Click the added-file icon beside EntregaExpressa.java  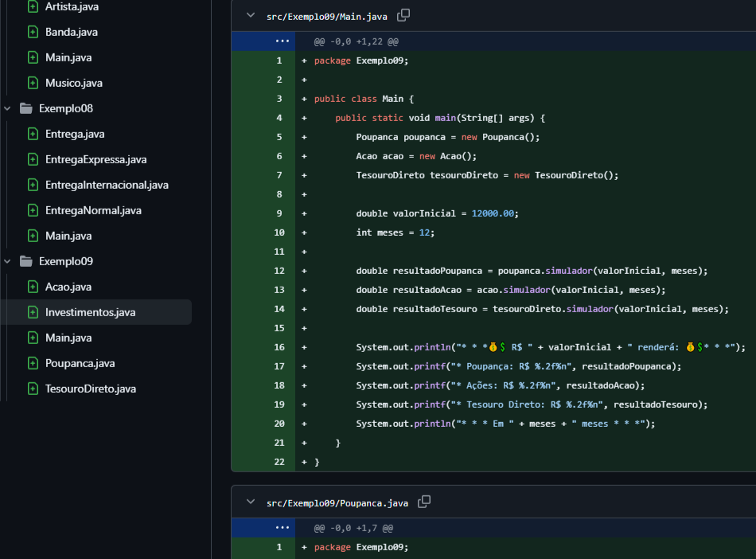(33, 159)
